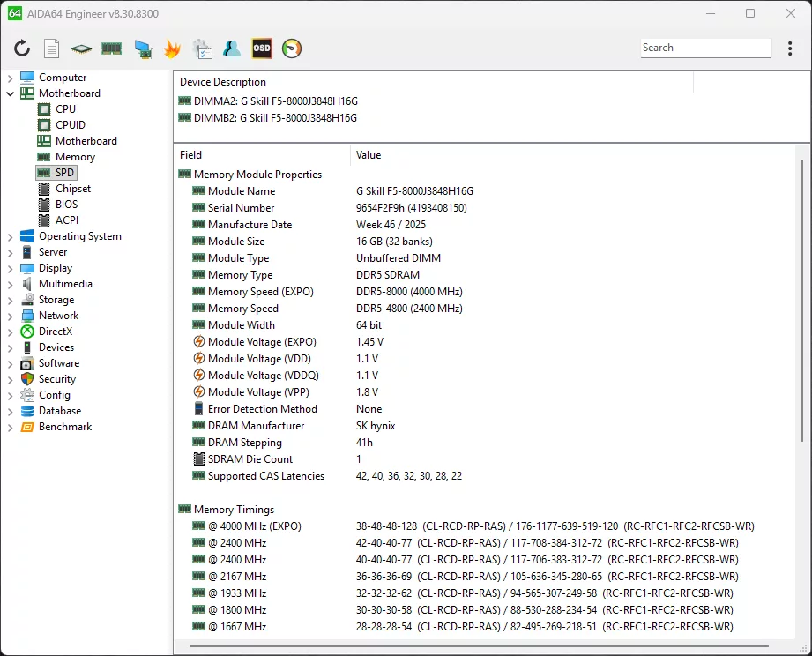Viewport: 812px width, 656px height.
Task: Select the Config gear icon
Action: point(27,395)
